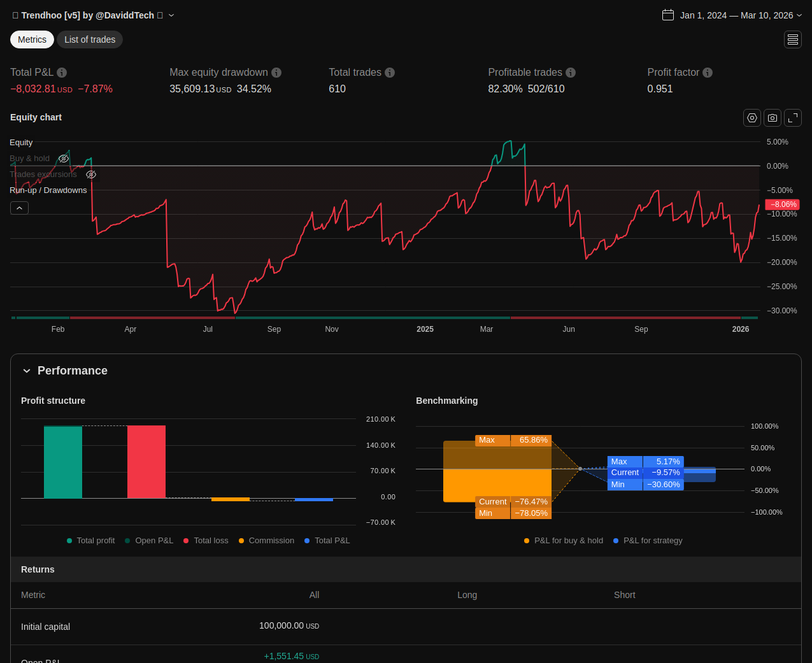Click the stacked-rows layout icon below date range
The image size is (812, 663).
pos(792,39)
